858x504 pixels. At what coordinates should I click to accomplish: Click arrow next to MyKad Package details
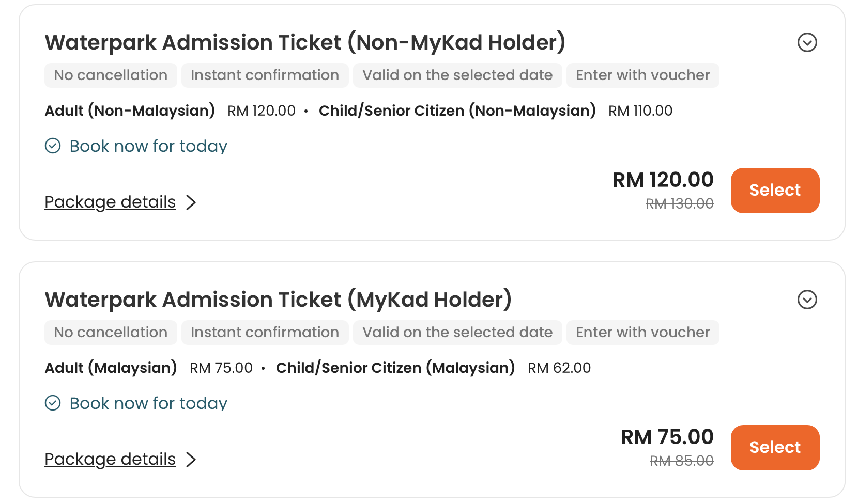(x=191, y=460)
